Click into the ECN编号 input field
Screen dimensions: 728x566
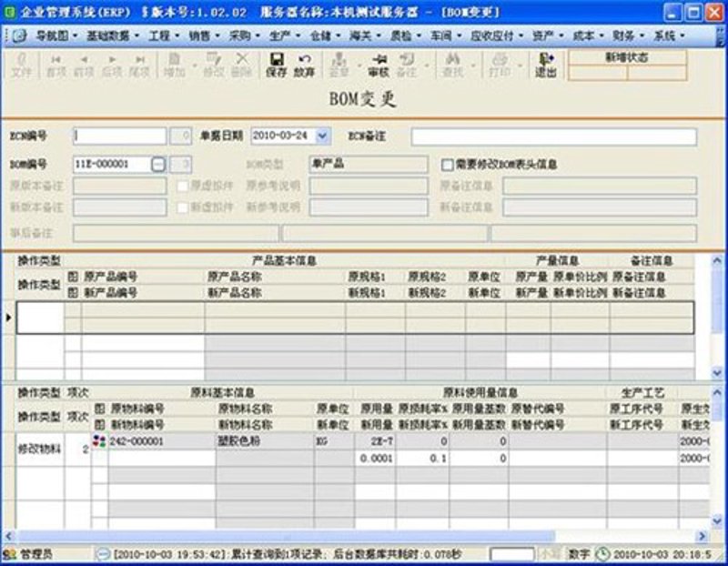click(x=120, y=136)
